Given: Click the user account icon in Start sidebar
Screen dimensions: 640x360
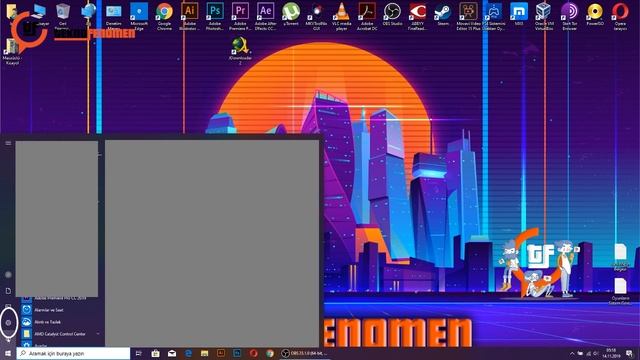Looking at the screenshot, I should pyautogui.click(x=8, y=275).
